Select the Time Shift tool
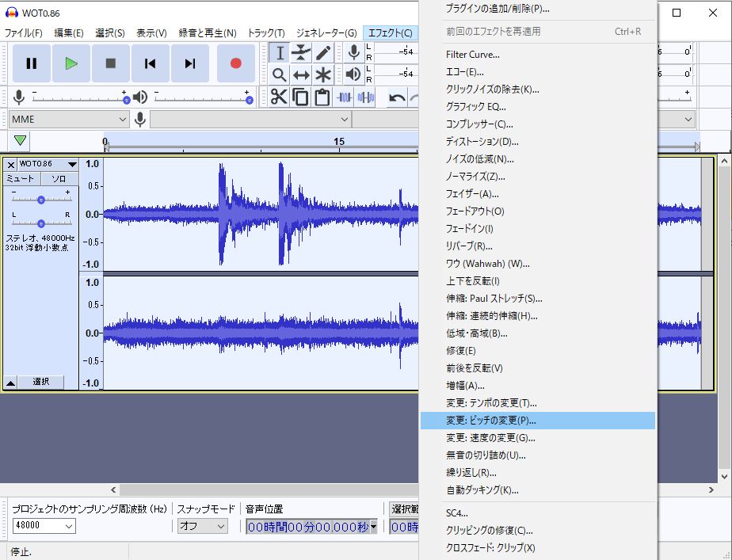This screenshot has width=732, height=560. click(301, 74)
